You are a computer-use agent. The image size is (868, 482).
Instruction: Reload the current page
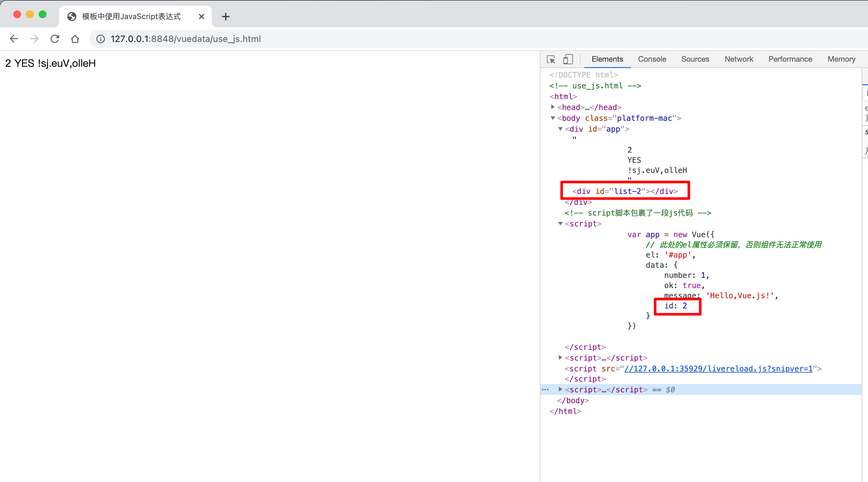point(55,39)
